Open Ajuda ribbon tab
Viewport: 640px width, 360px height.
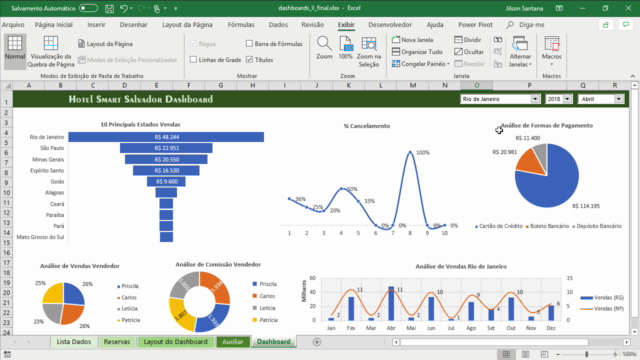tap(435, 25)
